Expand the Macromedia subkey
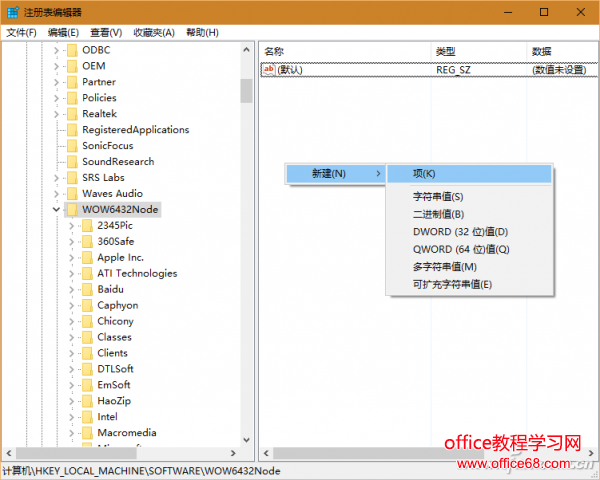Screen dimensions: 600x480 pyautogui.click(x=72, y=433)
